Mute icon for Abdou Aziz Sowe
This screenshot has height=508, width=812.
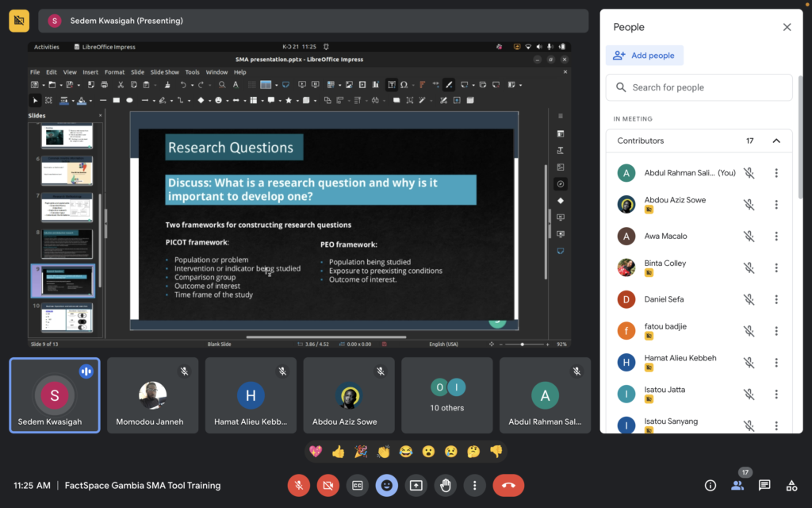click(749, 205)
